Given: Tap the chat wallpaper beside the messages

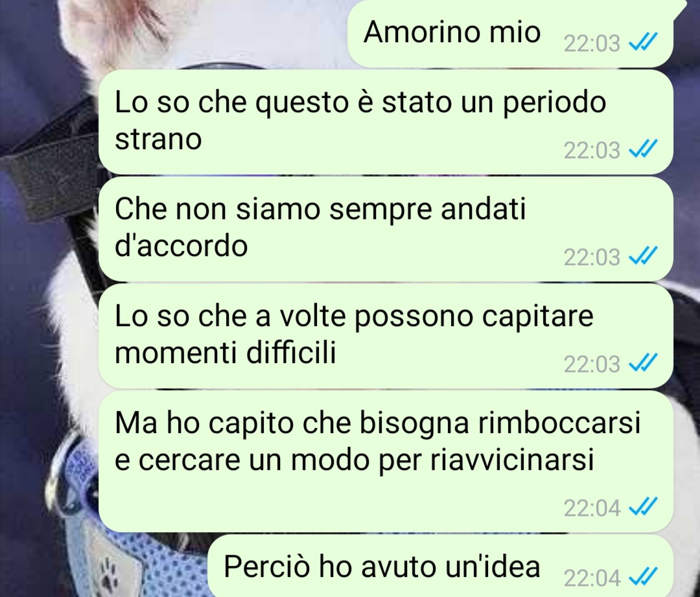Looking at the screenshot, I should pos(45,312).
